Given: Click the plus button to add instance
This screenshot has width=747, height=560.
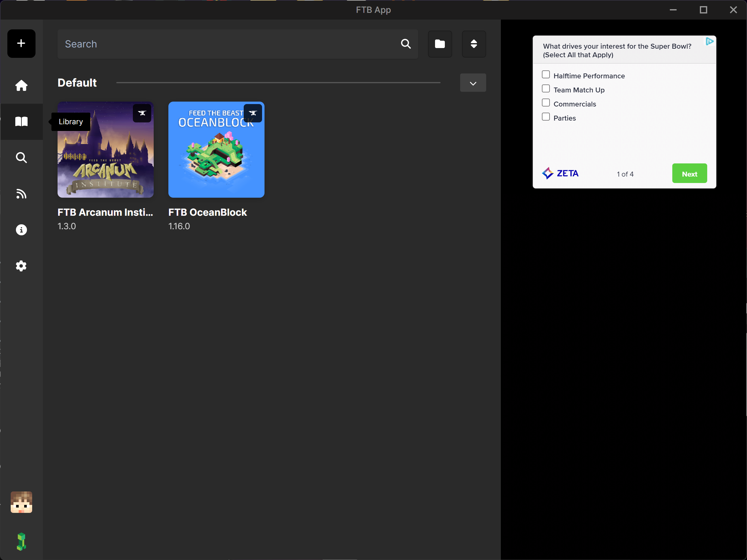Looking at the screenshot, I should point(21,43).
